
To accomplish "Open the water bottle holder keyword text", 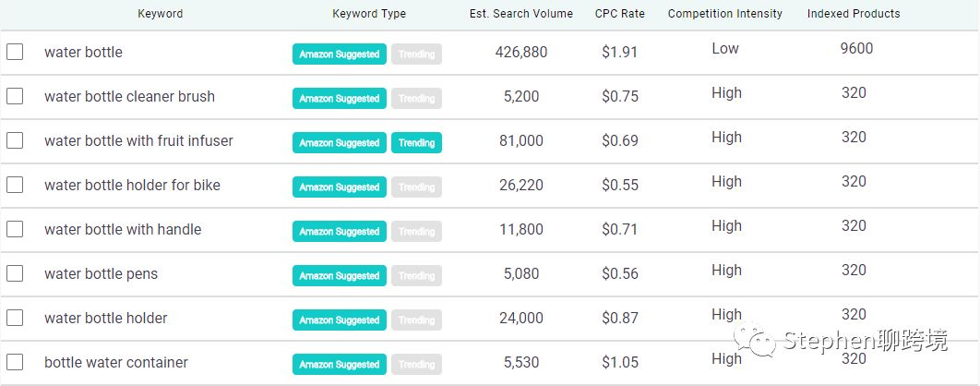I will coord(105,318).
